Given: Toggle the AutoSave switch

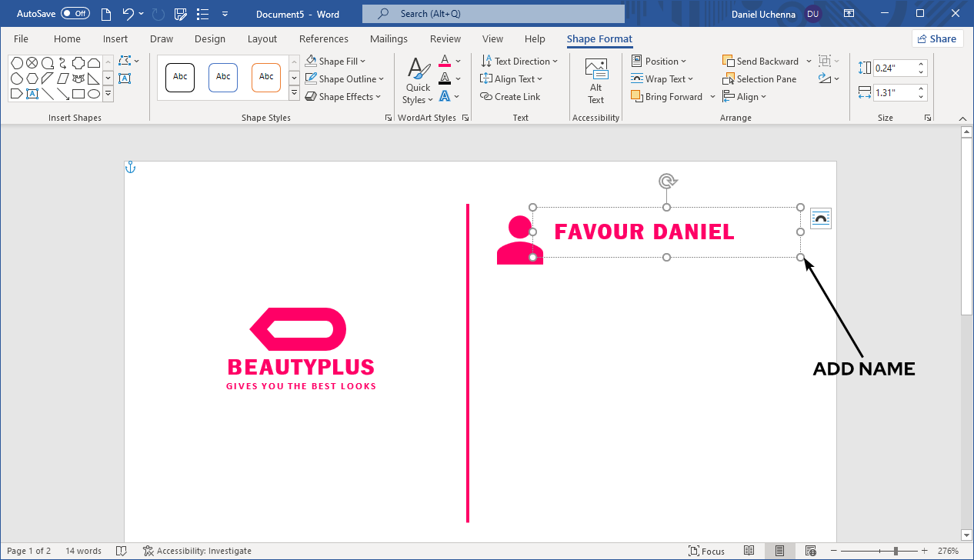Looking at the screenshot, I should point(75,14).
